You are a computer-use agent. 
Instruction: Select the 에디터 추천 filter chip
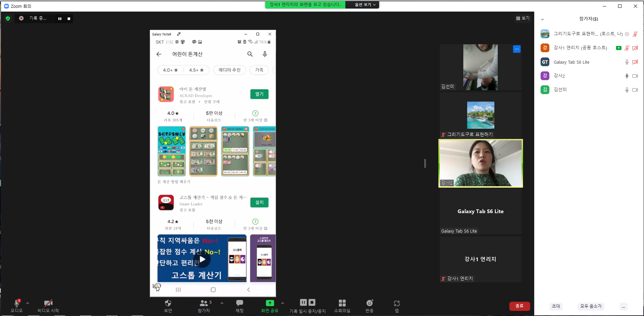pyautogui.click(x=229, y=70)
